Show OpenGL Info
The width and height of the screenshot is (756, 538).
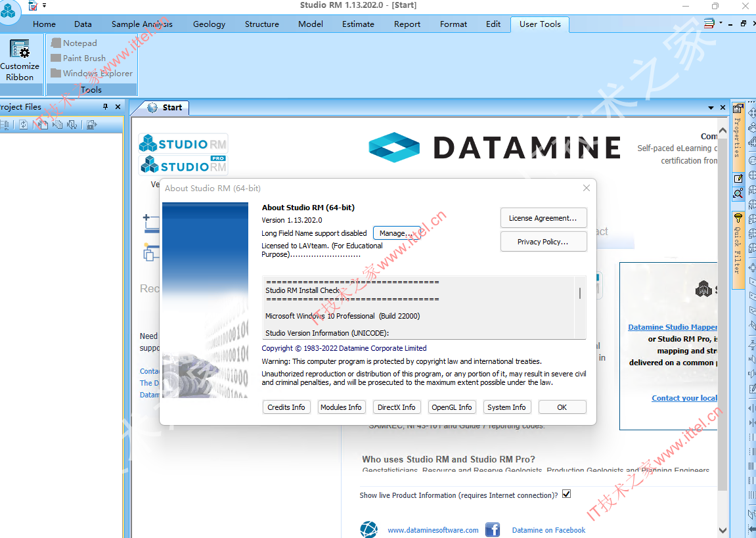[453, 407]
